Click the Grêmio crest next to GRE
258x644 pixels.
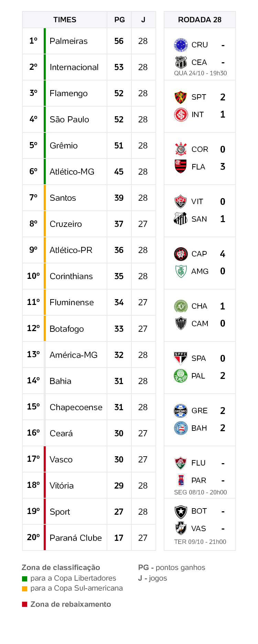click(181, 411)
